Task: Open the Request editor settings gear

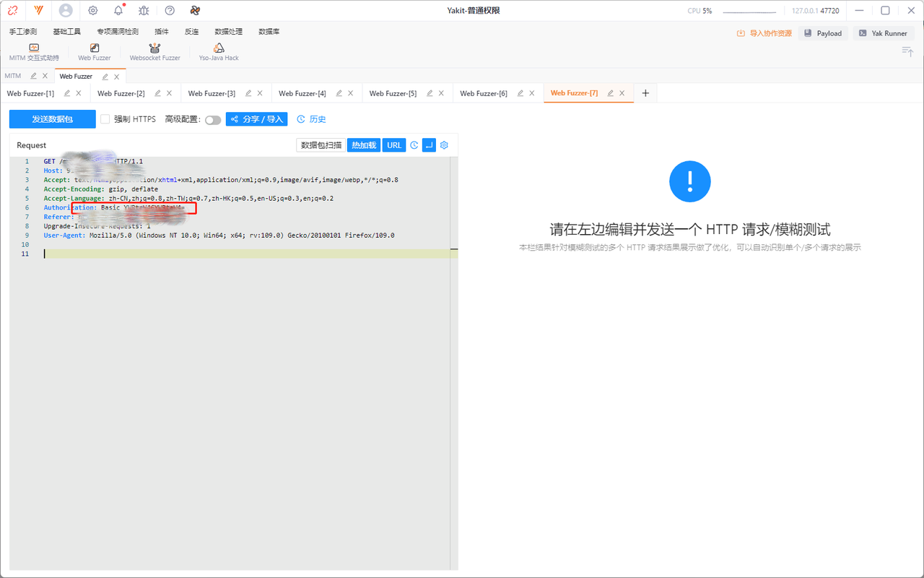Action: pyautogui.click(x=445, y=145)
